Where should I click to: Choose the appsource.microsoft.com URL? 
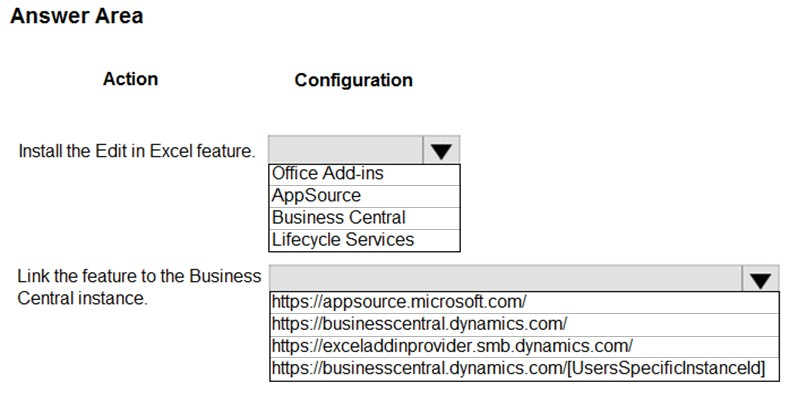[x=524, y=302]
